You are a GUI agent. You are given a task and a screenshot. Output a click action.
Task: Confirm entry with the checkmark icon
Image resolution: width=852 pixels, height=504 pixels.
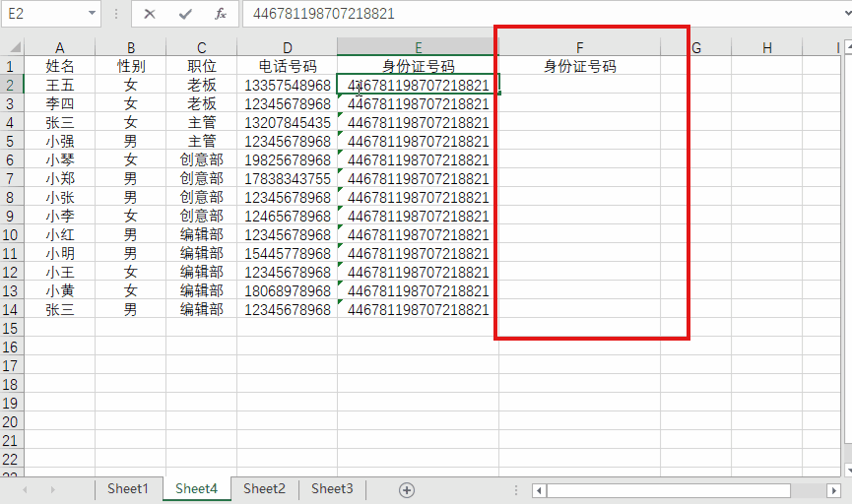pyautogui.click(x=185, y=14)
